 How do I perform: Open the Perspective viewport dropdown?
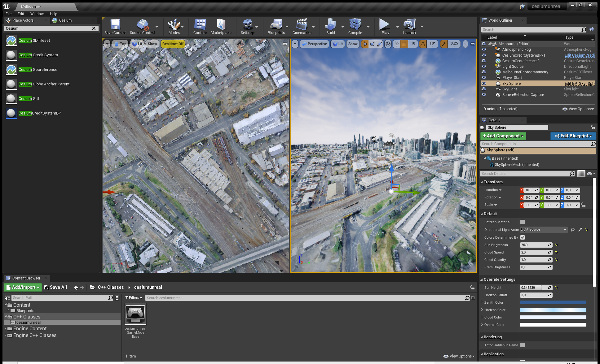point(314,44)
